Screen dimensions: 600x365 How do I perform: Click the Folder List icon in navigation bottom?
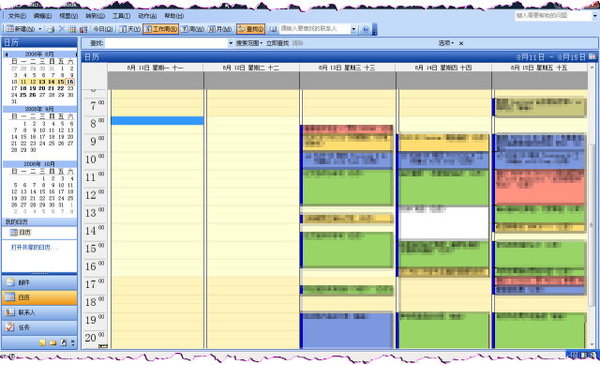(53, 343)
